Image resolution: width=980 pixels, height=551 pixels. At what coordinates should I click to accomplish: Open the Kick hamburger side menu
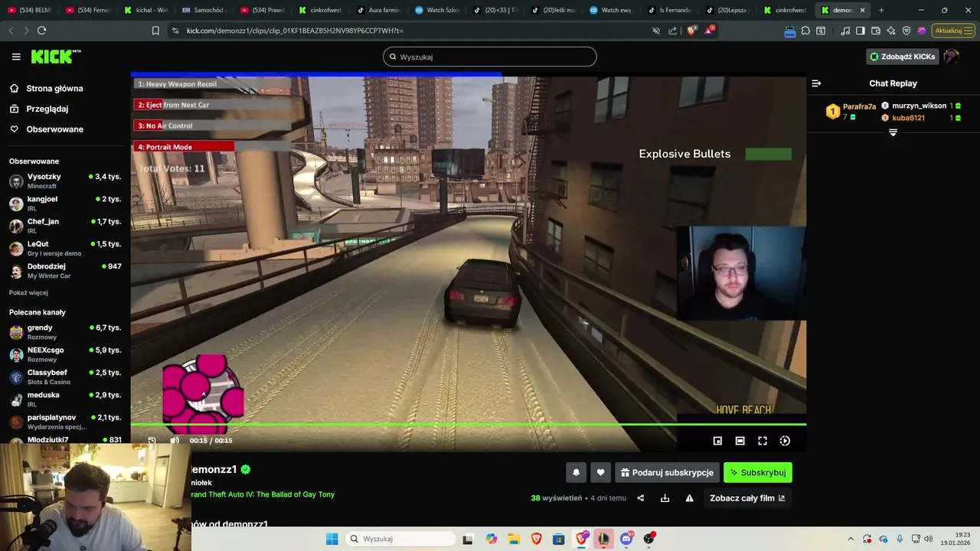16,57
